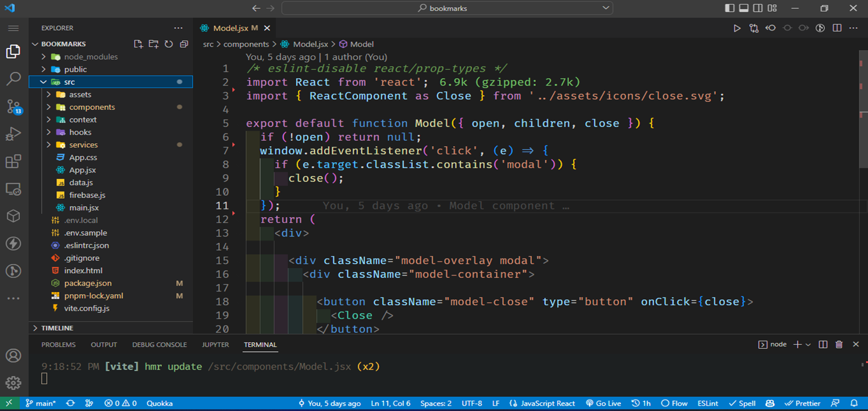The height and width of the screenshot is (411, 868).
Task: Collapse the src folder
Action: coord(111,82)
